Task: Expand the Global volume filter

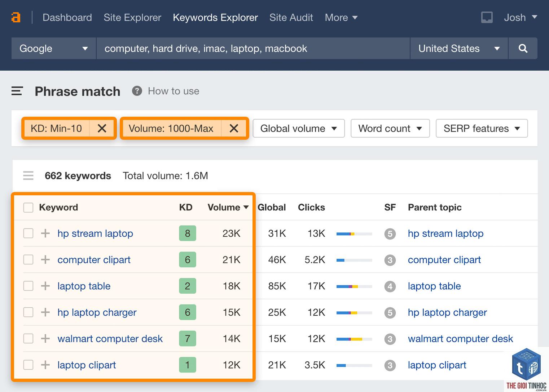Action: pos(299,128)
